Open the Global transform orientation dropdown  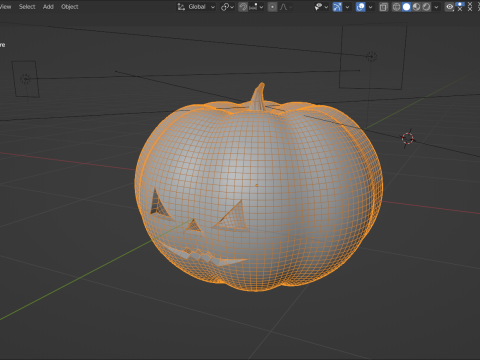196,7
